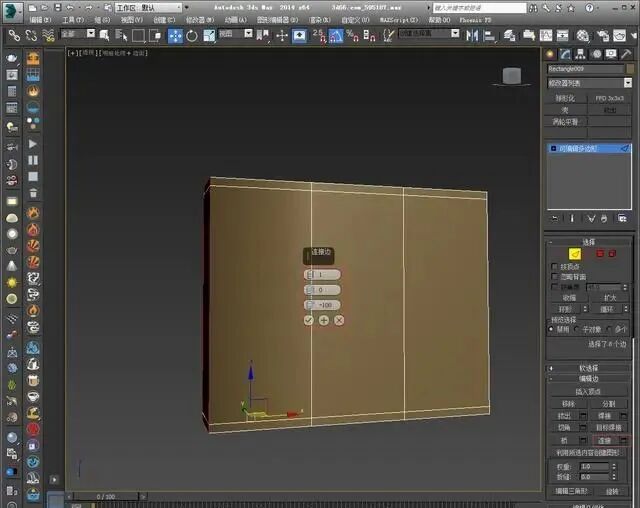Viewport: 640px width, 508px height.
Task: Cancel the 连接边 caddy with X
Action: click(339, 320)
